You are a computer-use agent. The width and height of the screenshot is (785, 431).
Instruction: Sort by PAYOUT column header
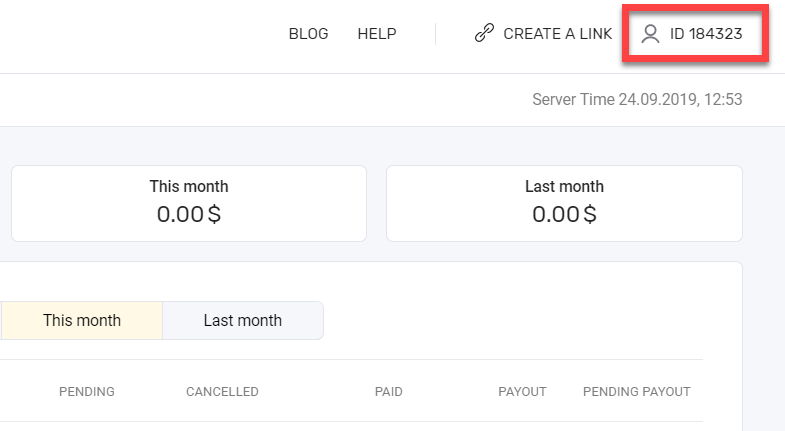[x=522, y=391]
